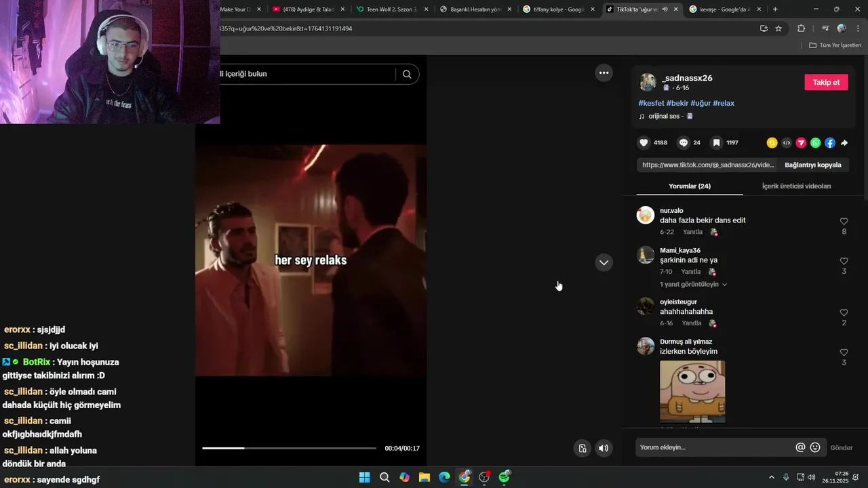Mute the TikTok tab's audio icon
The image size is (868, 488).
pos(665,9)
